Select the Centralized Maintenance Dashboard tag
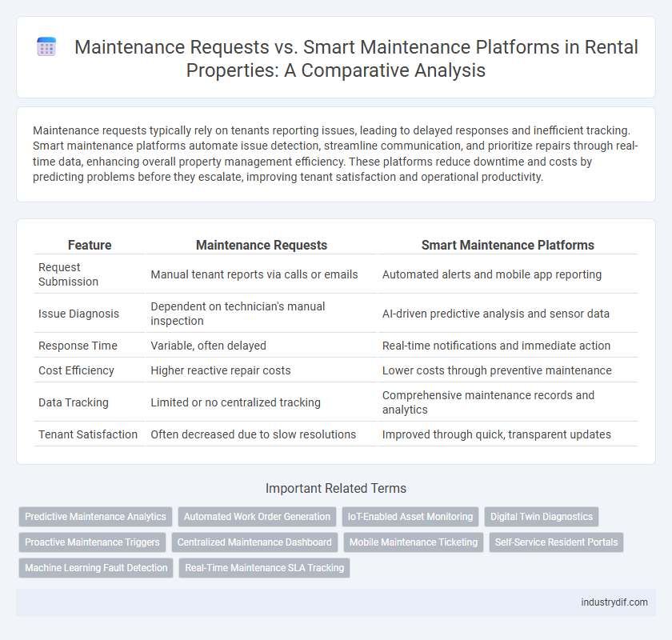 tap(254, 542)
